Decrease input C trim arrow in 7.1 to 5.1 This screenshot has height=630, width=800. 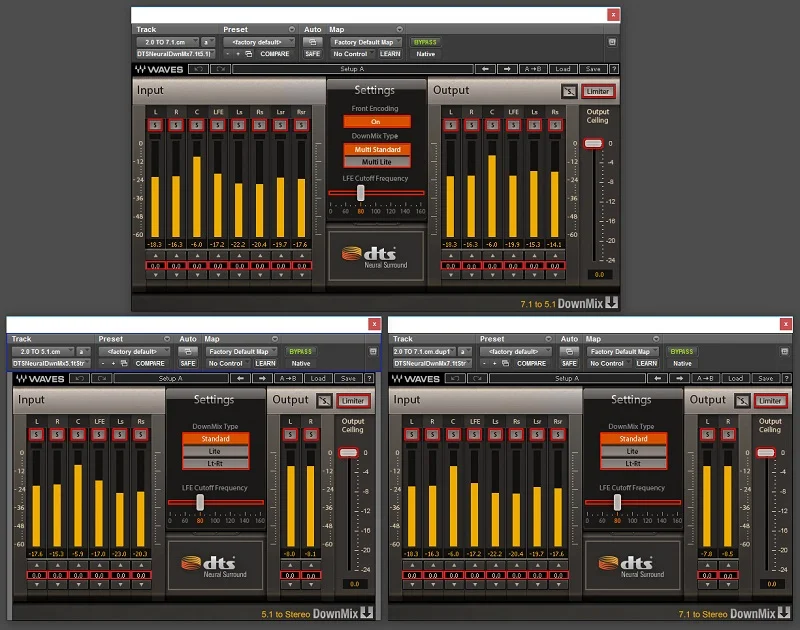(197, 275)
